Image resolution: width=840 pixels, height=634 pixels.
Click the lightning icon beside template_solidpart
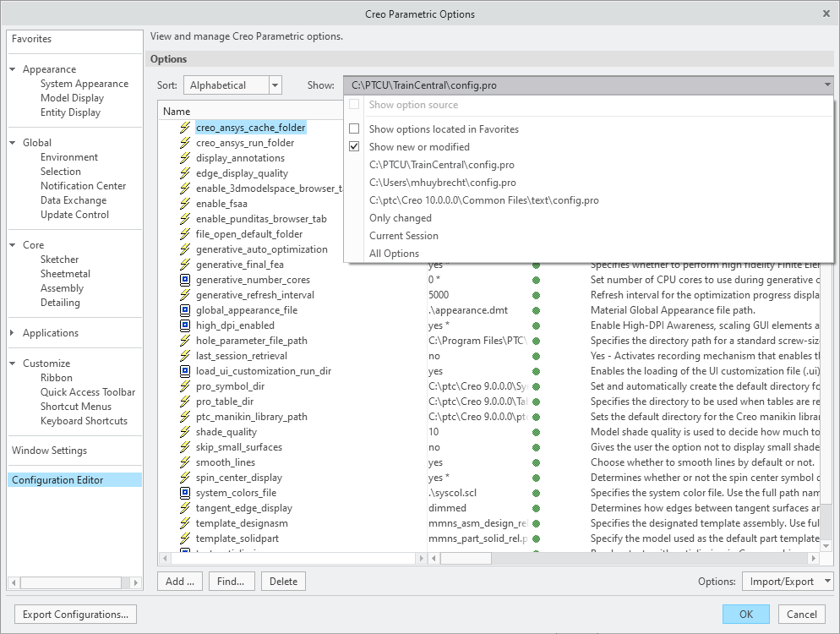pos(185,538)
